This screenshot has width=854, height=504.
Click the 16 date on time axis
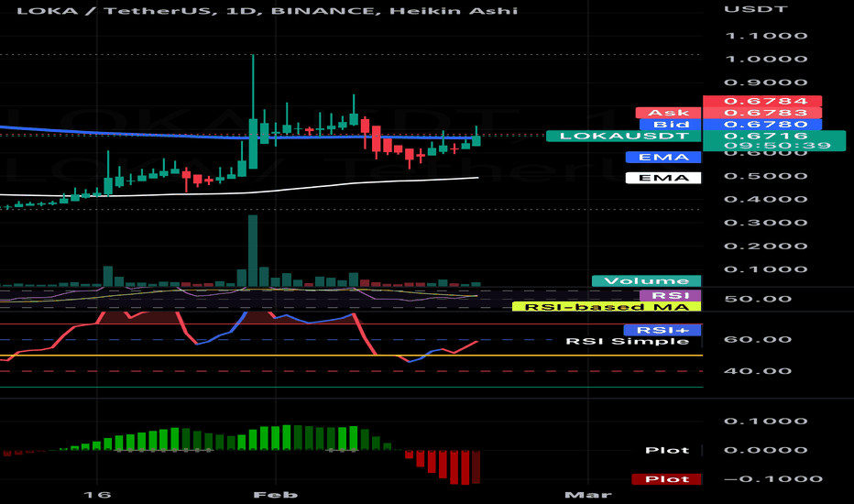[97, 495]
